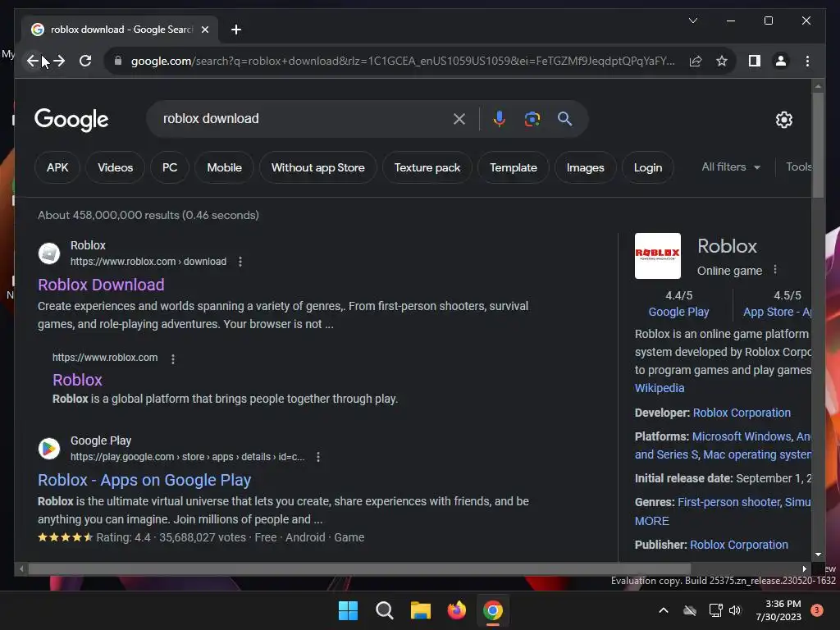
Task: Open App Store rating link
Action: pos(777,313)
